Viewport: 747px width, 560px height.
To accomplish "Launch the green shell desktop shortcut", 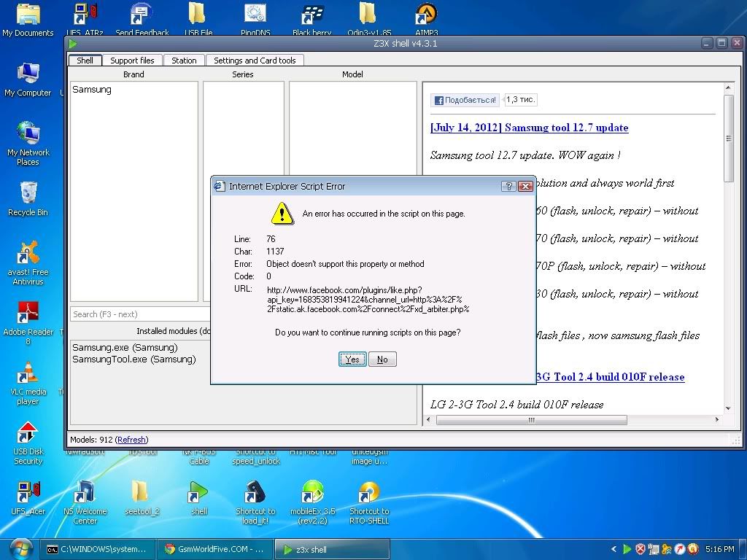I will 198,499.
